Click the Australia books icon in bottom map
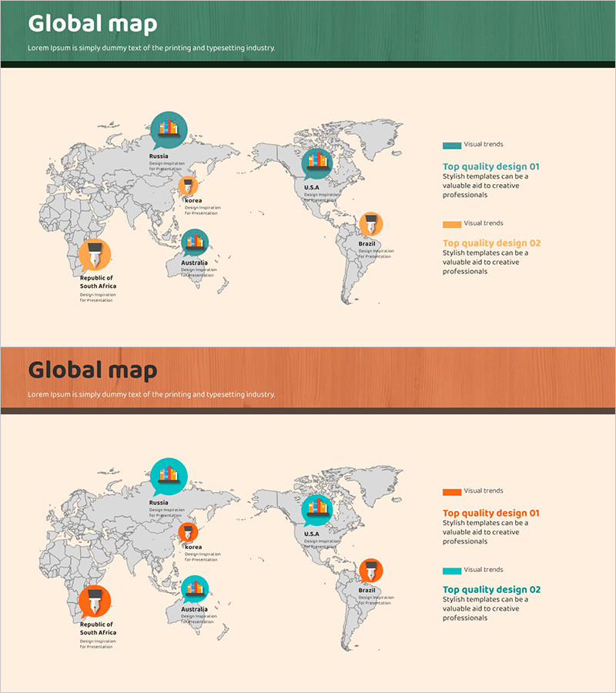This screenshot has width=616, height=693. pos(194,589)
